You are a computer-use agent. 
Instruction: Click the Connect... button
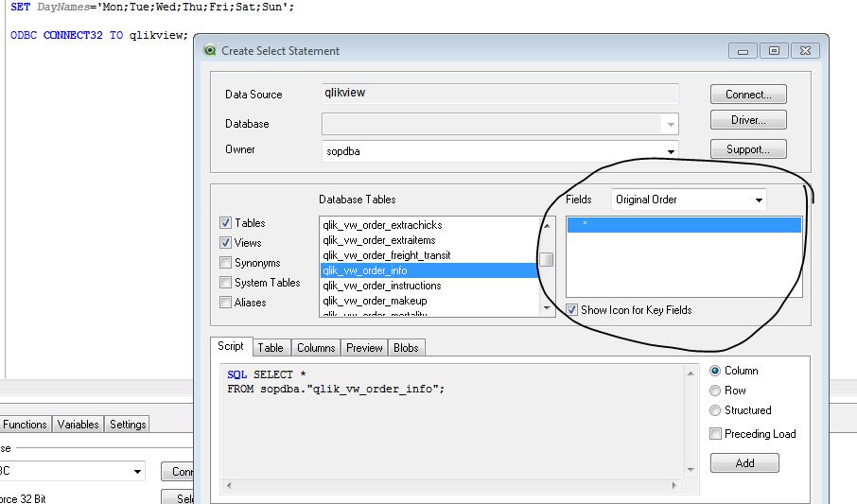[748, 94]
